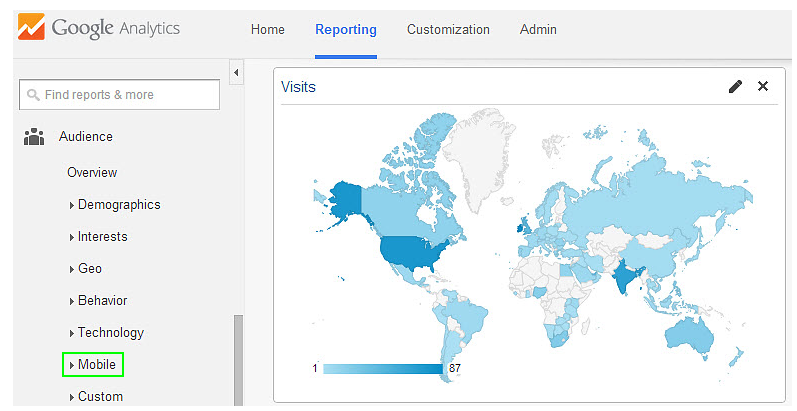Edit the Visits widget with pencil icon

[x=735, y=87]
